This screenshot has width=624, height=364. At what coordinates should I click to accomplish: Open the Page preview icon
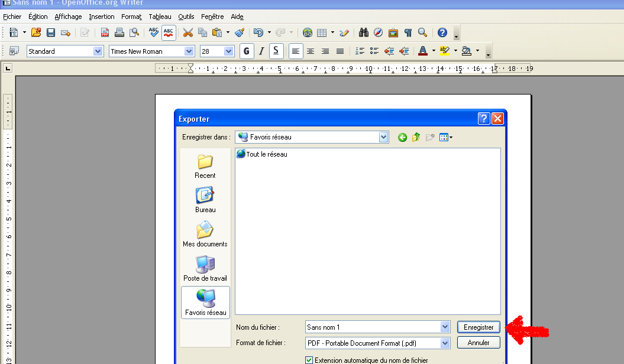coord(134,32)
